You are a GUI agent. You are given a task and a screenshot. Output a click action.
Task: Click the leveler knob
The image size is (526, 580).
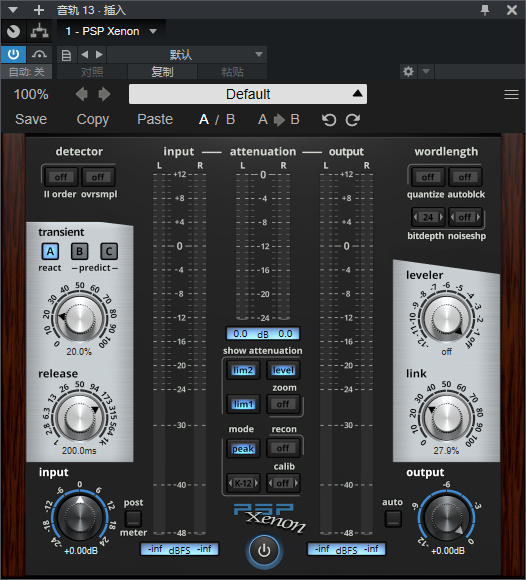pos(446,318)
